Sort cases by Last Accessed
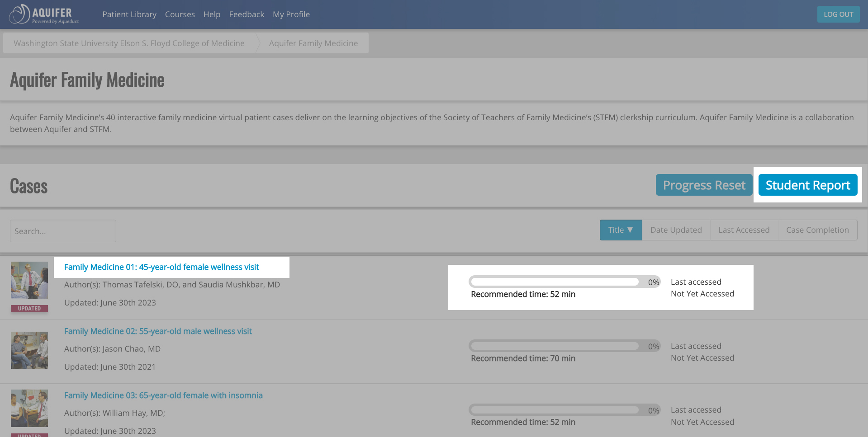Image resolution: width=868 pixels, height=437 pixels. [x=744, y=230]
